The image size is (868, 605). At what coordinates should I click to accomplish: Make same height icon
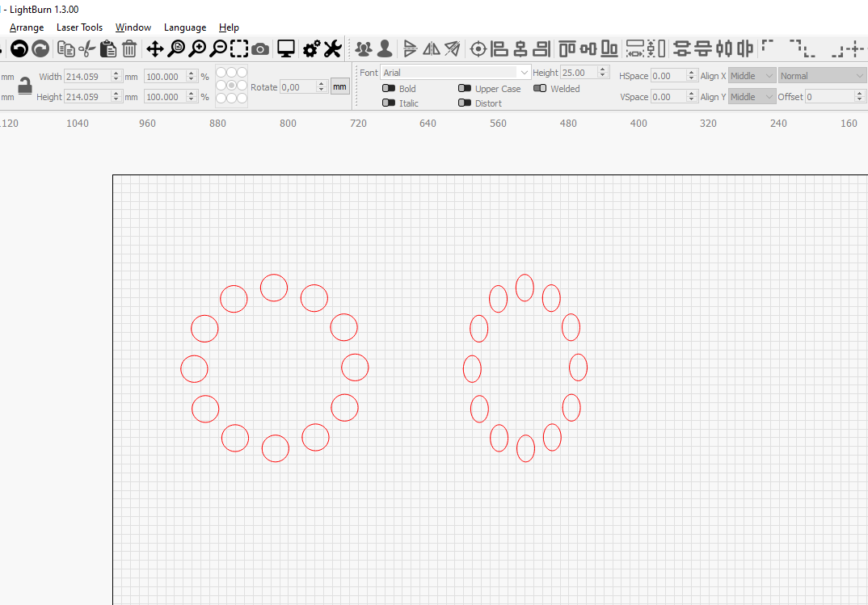[656, 49]
